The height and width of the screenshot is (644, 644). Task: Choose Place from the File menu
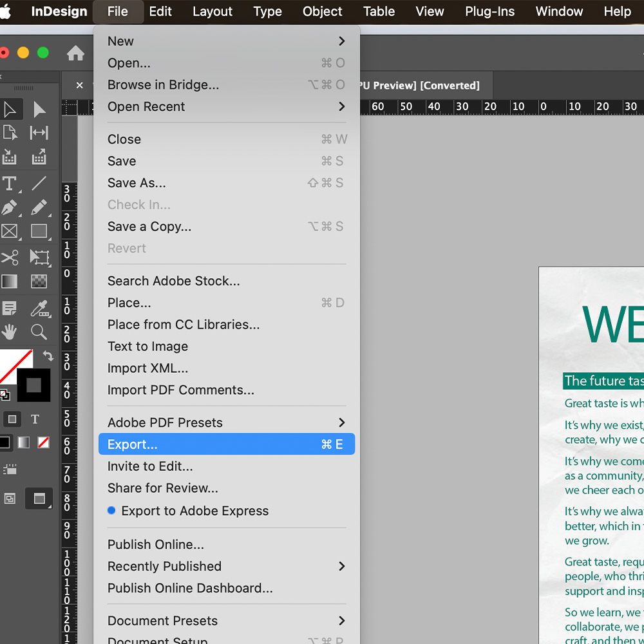[x=227, y=303]
